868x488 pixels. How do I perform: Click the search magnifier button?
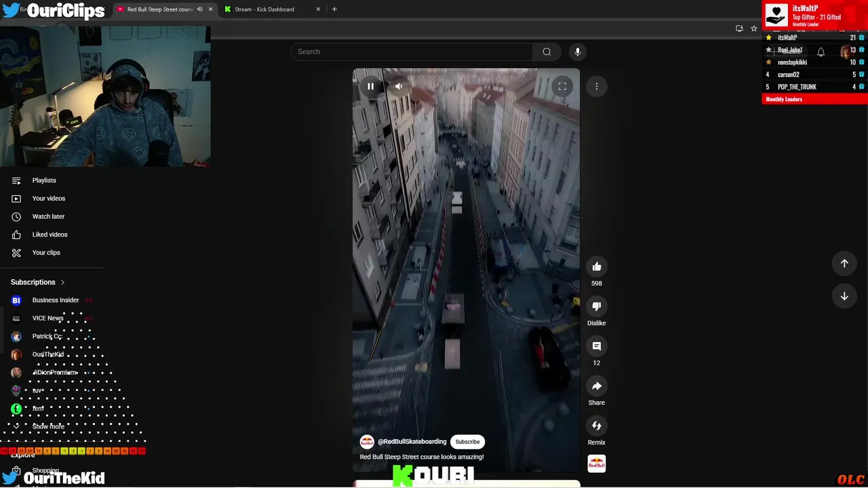point(547,52)
